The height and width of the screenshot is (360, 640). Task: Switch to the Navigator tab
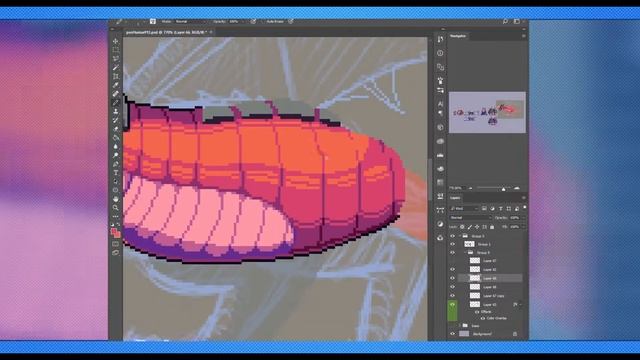tap(458, 36)
